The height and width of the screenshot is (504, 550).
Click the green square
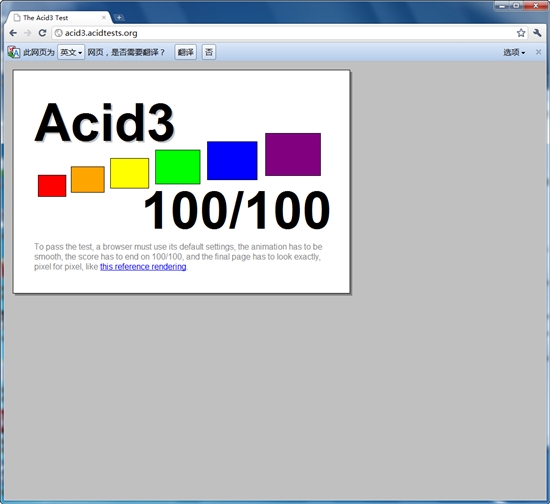[178, 167]
